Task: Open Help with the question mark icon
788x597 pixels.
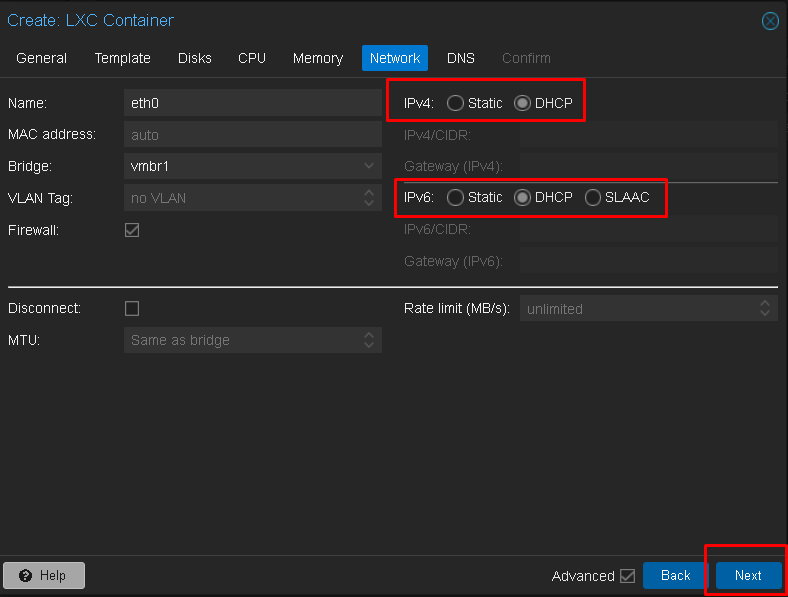Action: (x=44, y=575)
